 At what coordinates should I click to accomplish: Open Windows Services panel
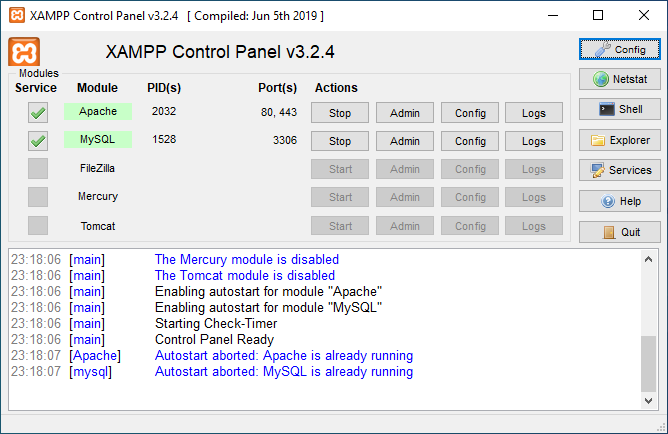[x=619, y=170]
